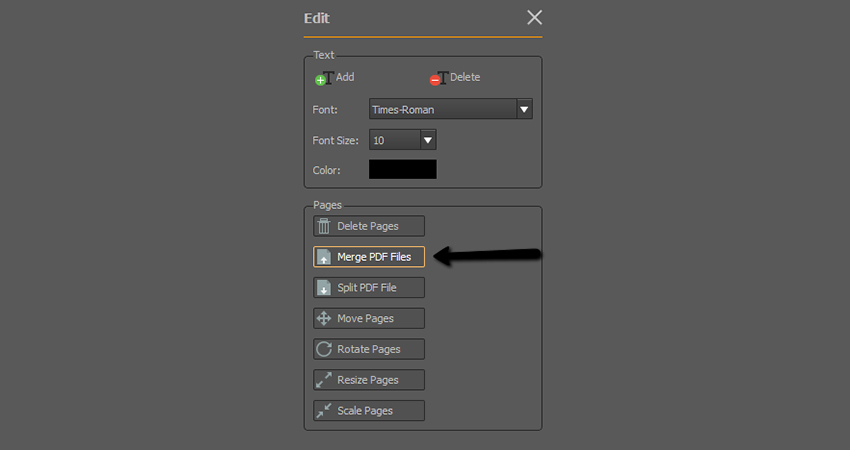
Task: Click the Scale Pages button
Action: [369, 411]
